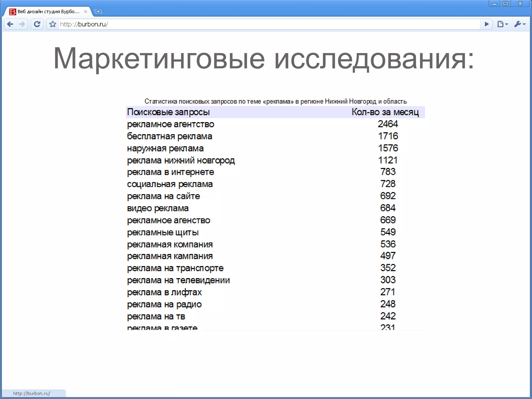Viewport: 532px width, 399px height.
Task: Click the value 2464
Action: coord(388,124)
